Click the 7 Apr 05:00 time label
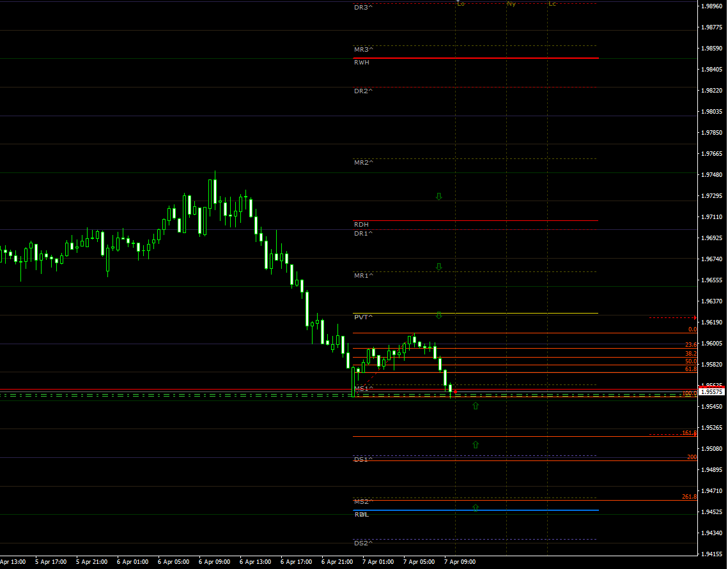 (x=419, y=562)
